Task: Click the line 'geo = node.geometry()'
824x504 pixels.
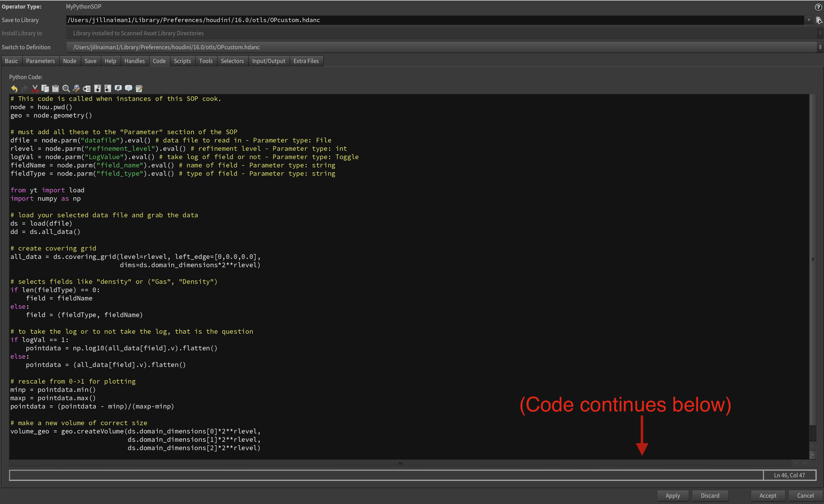Action: (x=51, y=115)
